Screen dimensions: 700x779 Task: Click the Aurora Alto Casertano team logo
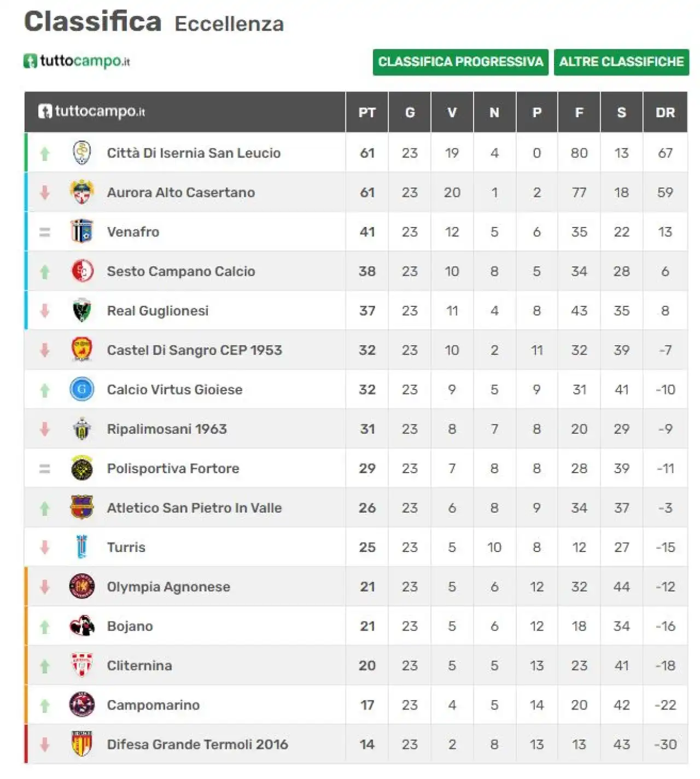click(82, 192)
